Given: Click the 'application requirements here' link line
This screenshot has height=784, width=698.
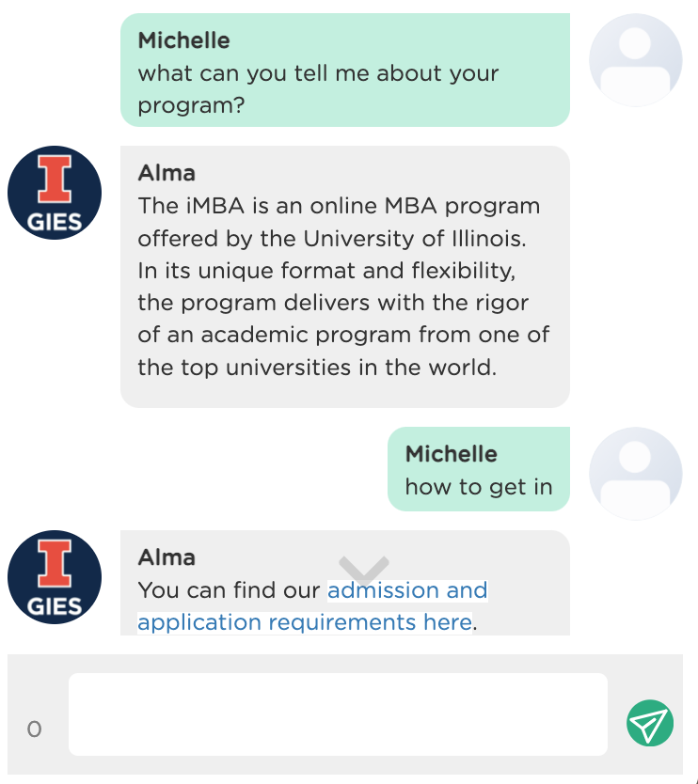Looking at the screenshot, I should tap(305, 623).
